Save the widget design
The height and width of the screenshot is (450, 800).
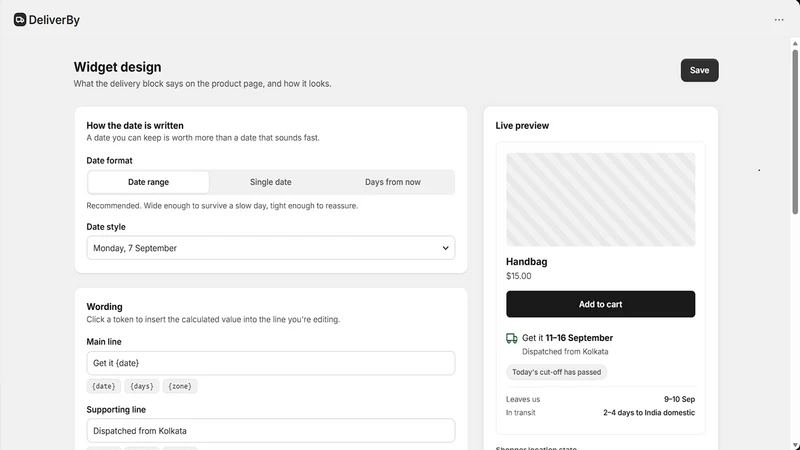point(699,70)
